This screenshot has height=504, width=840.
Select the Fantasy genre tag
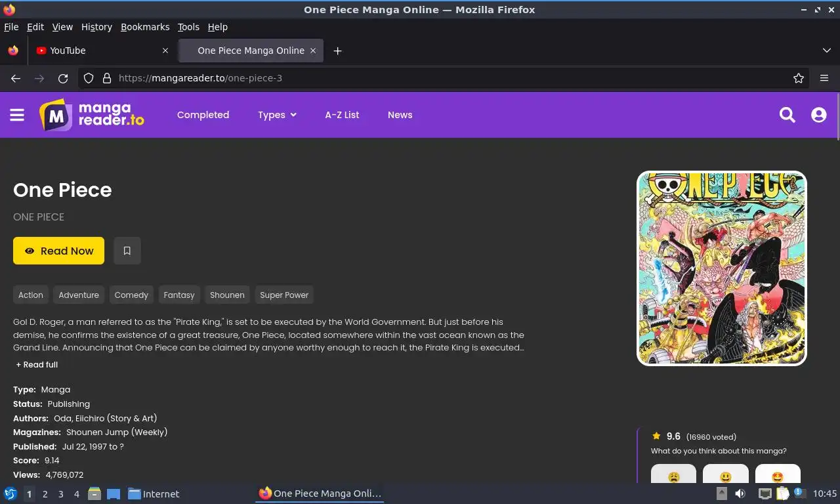pos(179,295)
